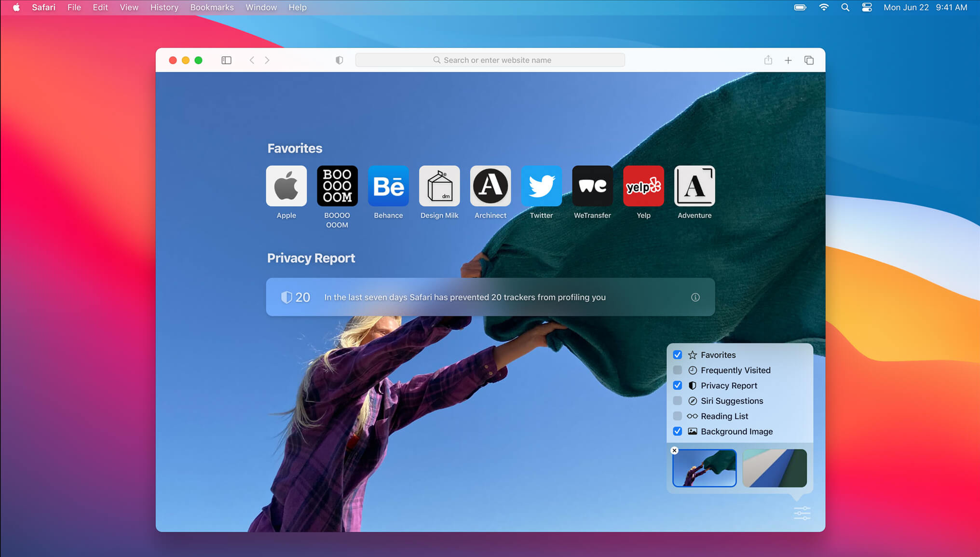Select the woman with green fabric background thumbnail
The height and width of the screenshot is (557, 980).
(704, 468)
